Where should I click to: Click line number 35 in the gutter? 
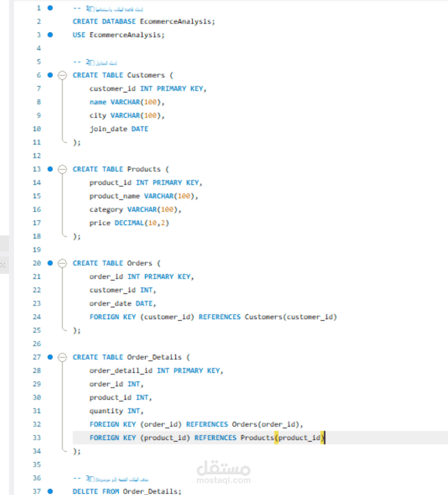tap(37, 464)
